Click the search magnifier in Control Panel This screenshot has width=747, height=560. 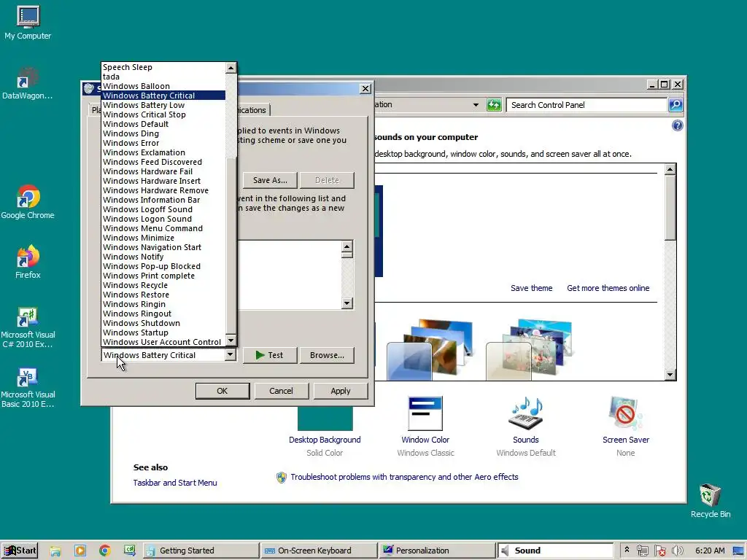[x=676, y=105]
